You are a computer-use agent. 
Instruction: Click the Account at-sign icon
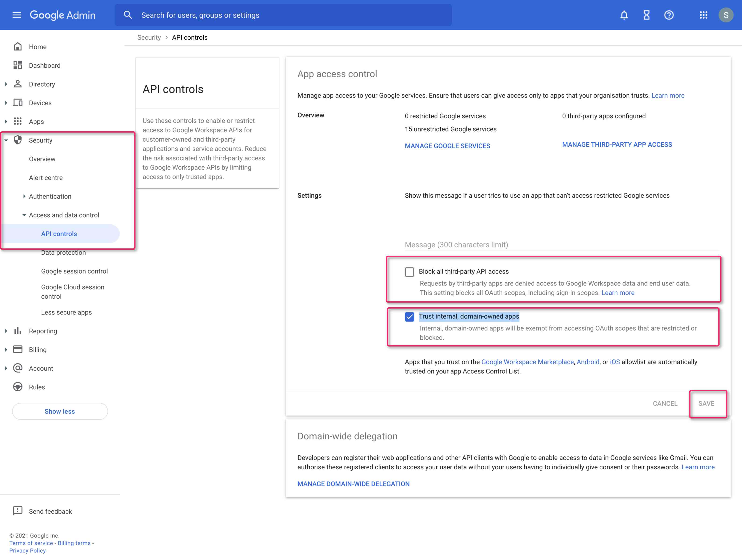18,368
